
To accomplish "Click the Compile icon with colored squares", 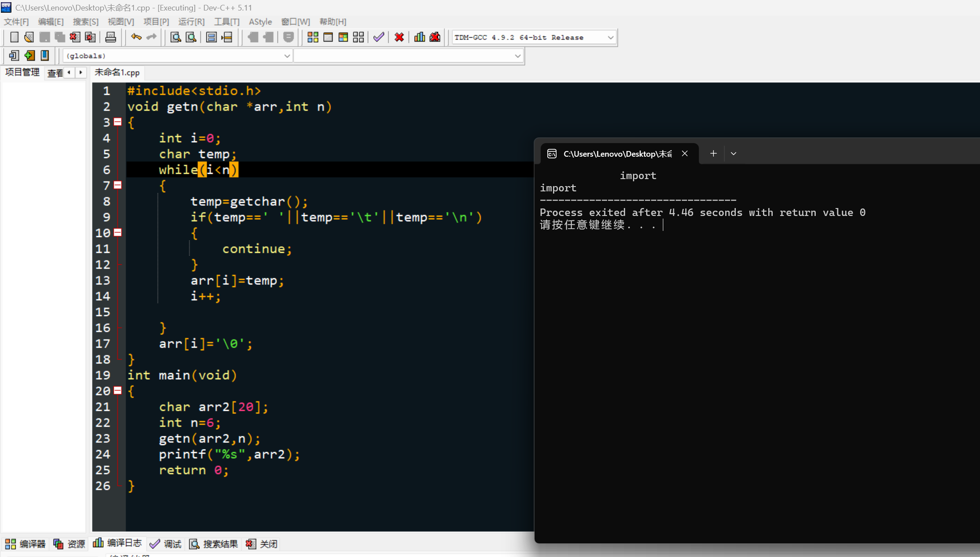I will click(313, 37).
